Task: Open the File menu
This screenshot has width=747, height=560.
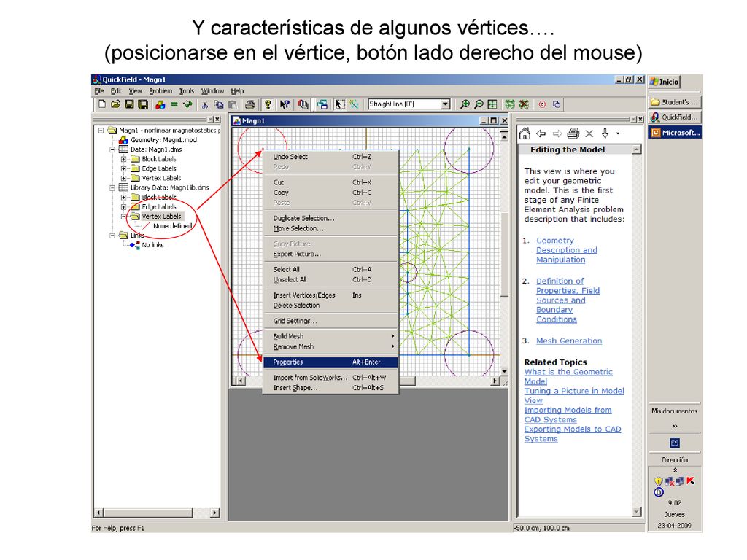Action: pyautogui.click(x=99, y=91)
